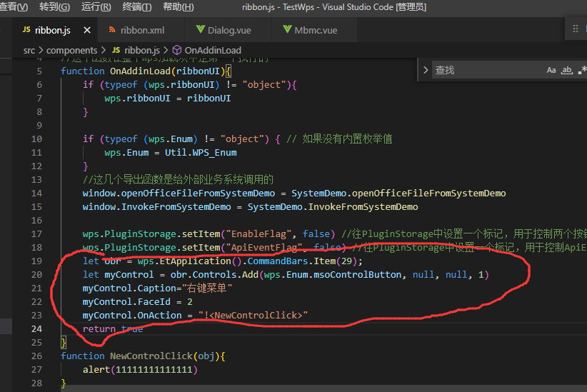Screen dimensions: 587x392
Task: Click the src breadcrumb segment
Action: click(29, 51)
